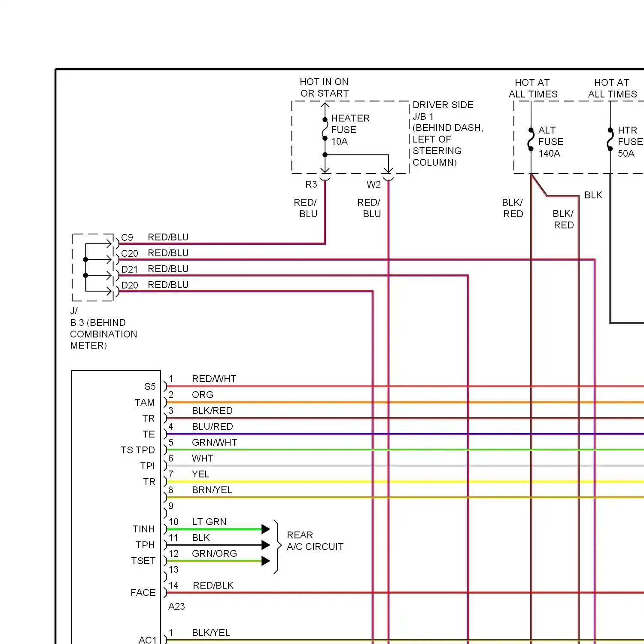
Task: Click the TPI pin name
Action: [x=147, y=466]
